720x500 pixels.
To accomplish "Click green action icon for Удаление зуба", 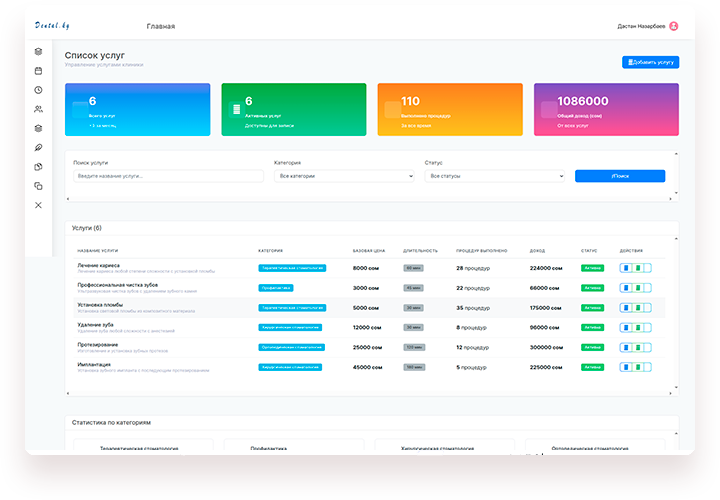I will click(638, 327).
